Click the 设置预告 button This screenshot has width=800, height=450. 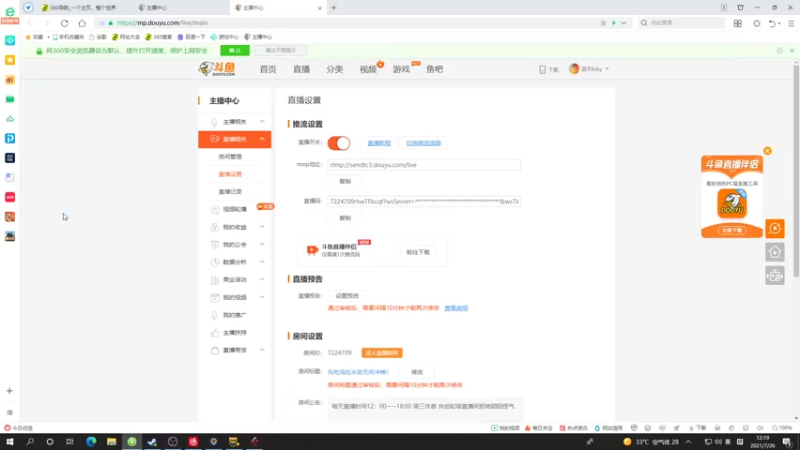347,296
